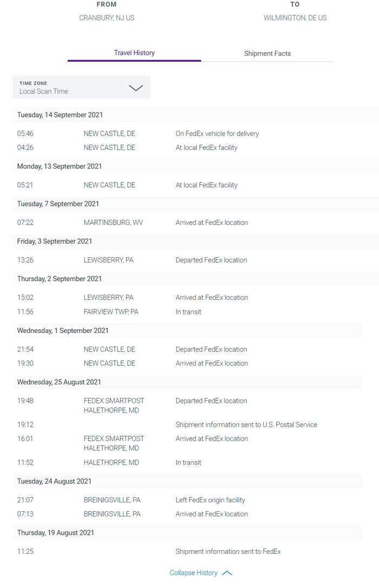Click the WILMINGTON, DE US destination text

coord(295,18)
